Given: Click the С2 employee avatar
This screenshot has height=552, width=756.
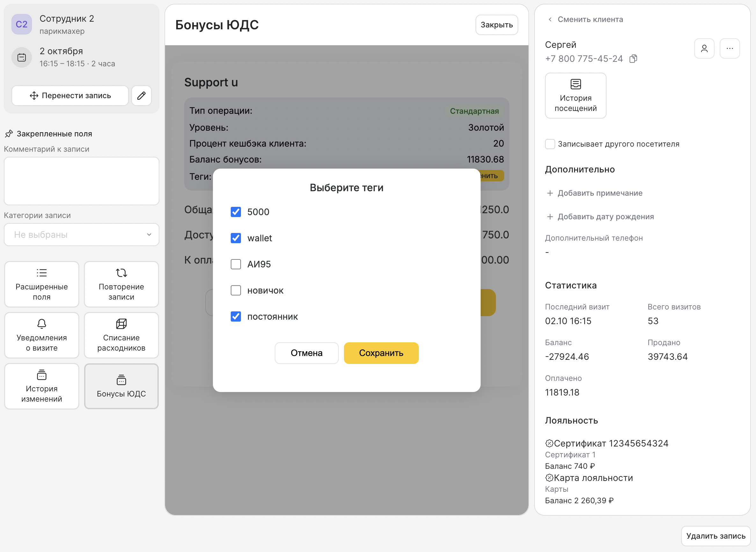Looking at the screenshot, I should click(x=22, y=24).
